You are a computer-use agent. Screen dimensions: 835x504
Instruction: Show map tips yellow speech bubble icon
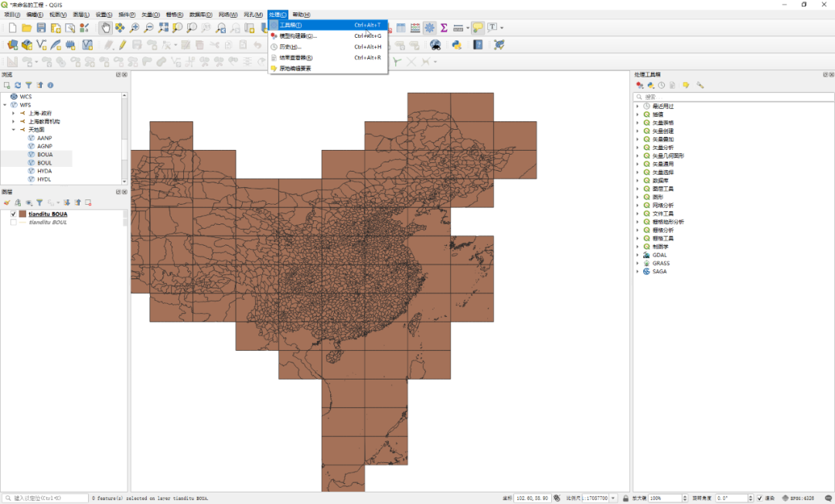[478, 28]
